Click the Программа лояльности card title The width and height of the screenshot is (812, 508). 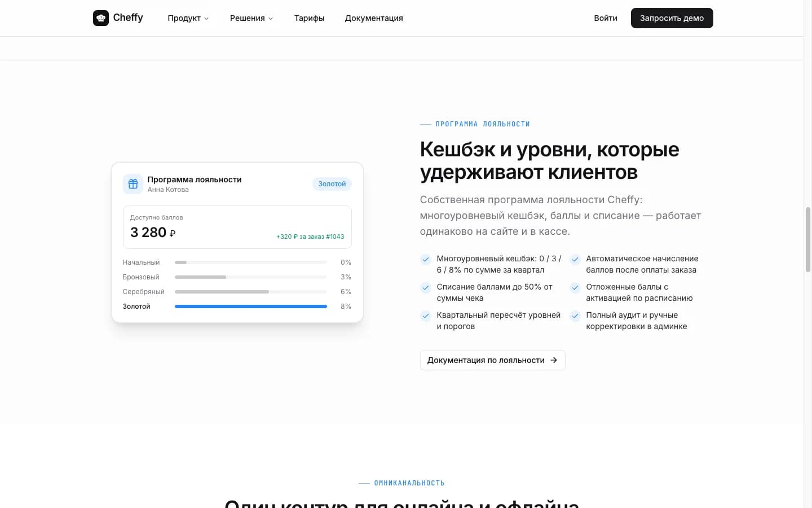195,179
